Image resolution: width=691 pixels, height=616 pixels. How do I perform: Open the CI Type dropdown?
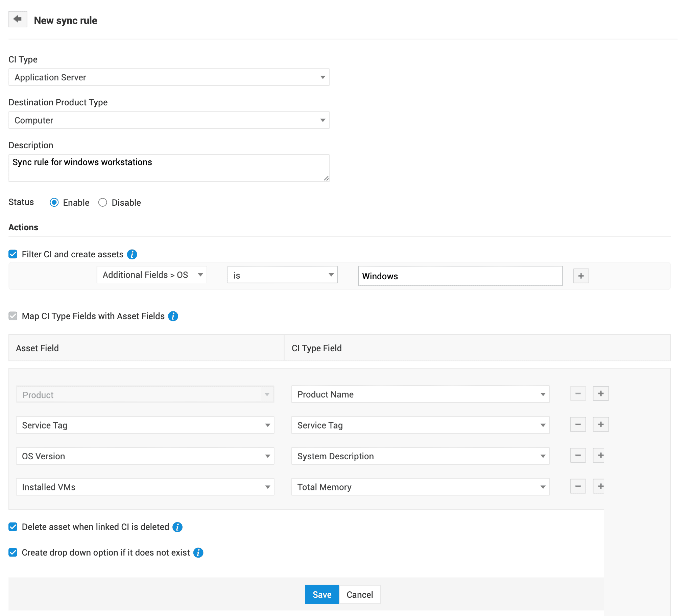click(169, 78)
